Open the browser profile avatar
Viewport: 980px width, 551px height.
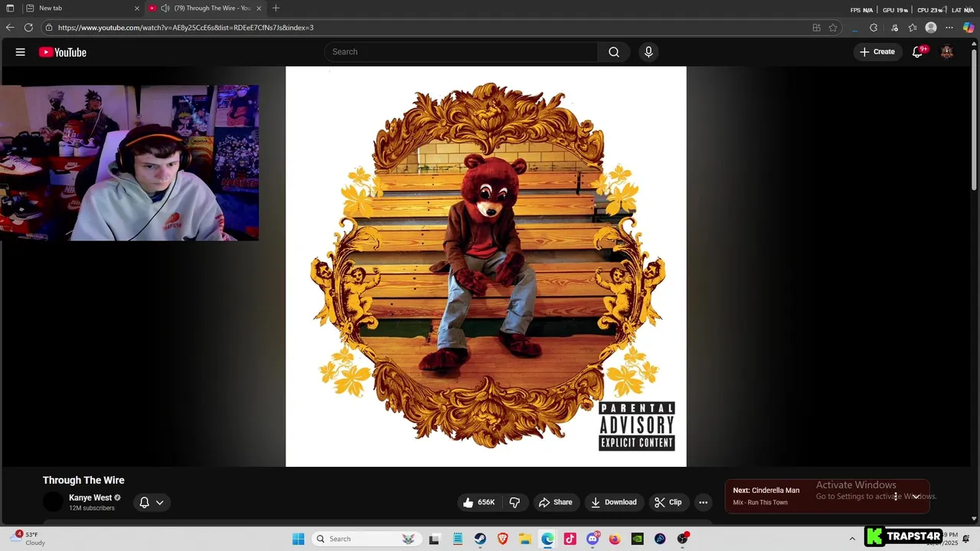[x=931, y=28]
